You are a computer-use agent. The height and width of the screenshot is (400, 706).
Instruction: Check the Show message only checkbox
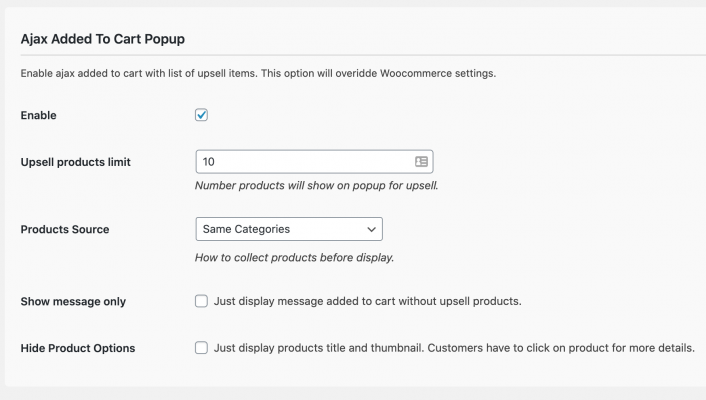pos(201,301)
